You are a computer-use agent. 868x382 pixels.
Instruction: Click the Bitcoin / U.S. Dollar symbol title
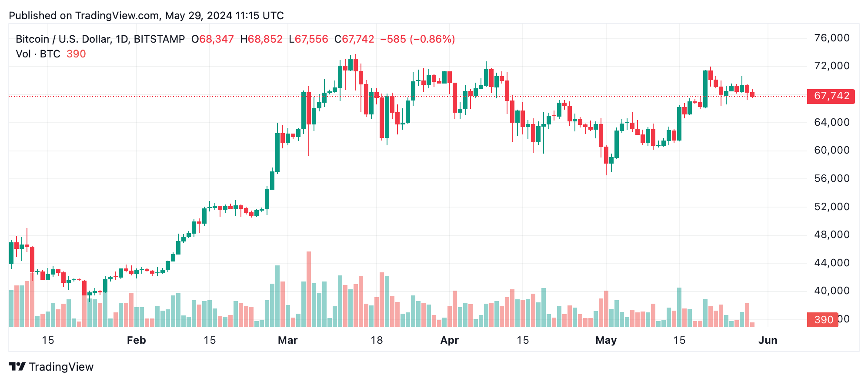pos(100,39)
